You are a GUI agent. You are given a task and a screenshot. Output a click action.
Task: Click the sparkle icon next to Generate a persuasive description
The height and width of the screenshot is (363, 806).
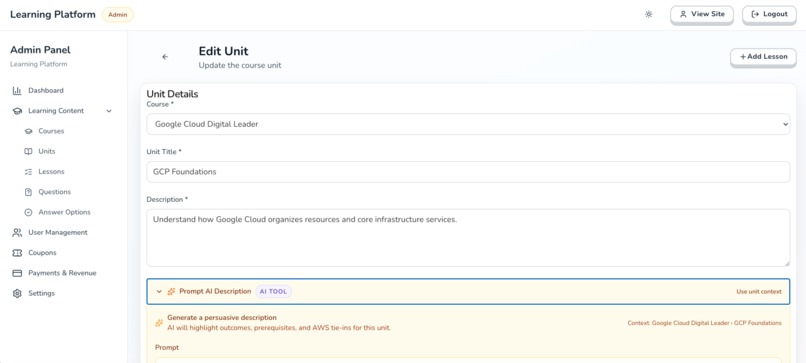point(159,323)
